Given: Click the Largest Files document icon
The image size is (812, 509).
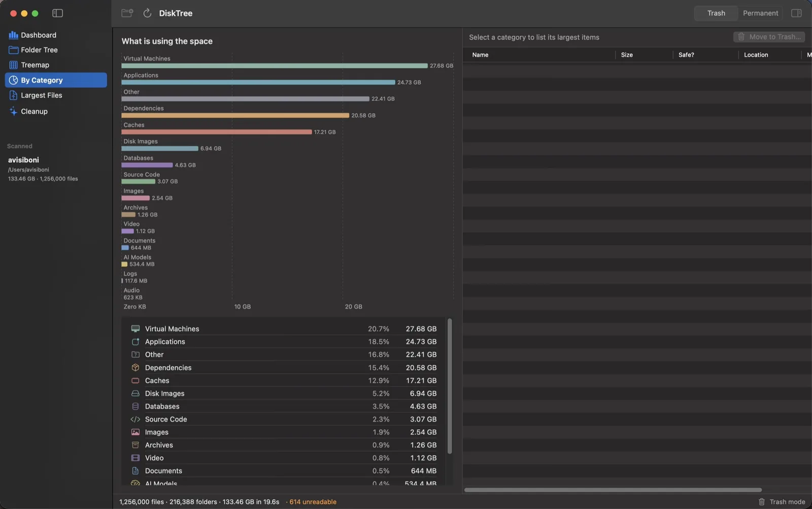Looking at the screenshot, I should tap(13, 95).
